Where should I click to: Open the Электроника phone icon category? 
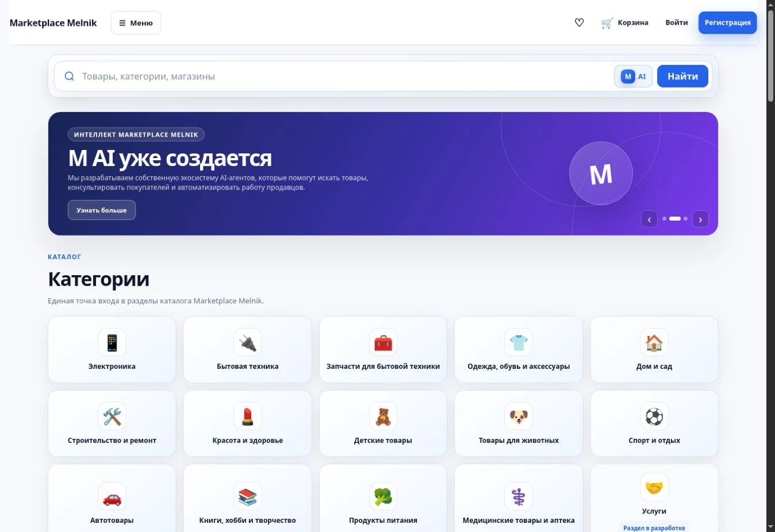point(112,342)
